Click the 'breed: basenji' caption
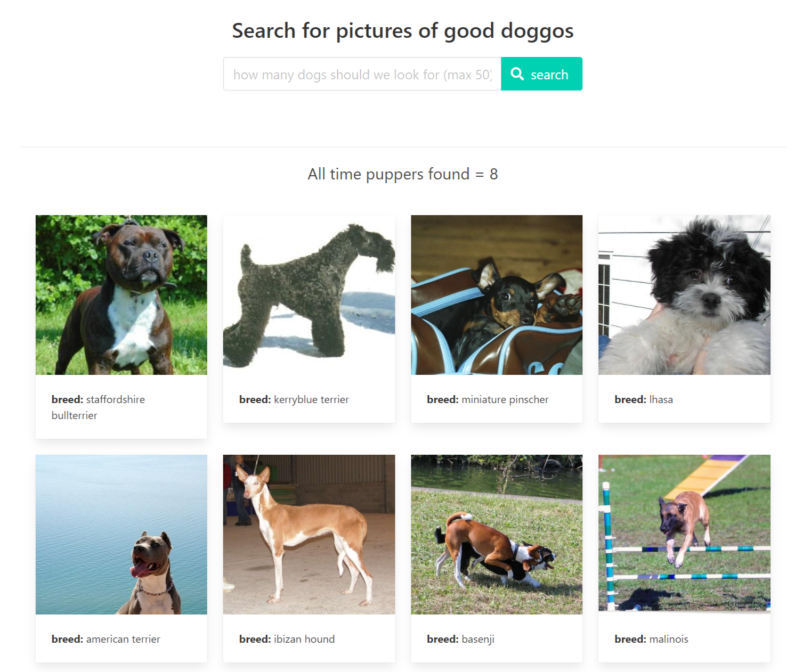The image size is (803, 672). click(x=461, y=639)
